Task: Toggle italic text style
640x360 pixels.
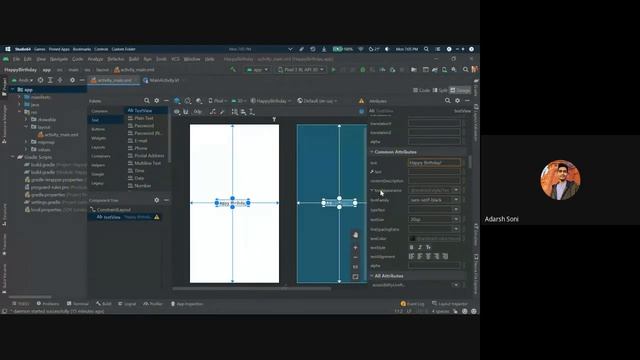Action: coord(420,247)
